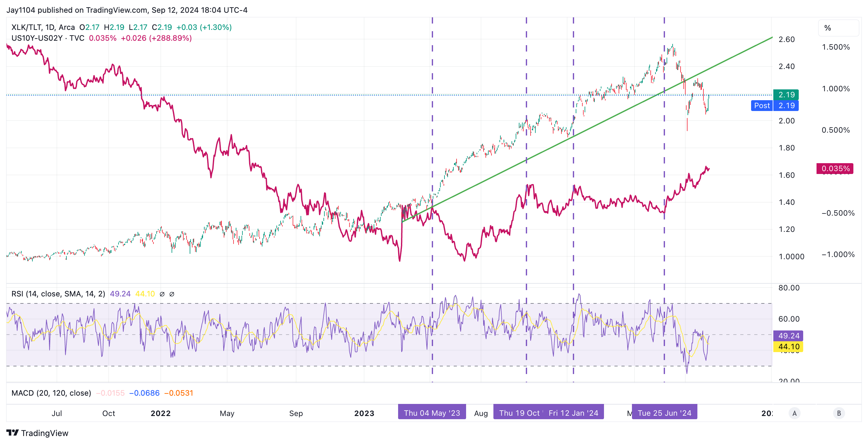
Task: Click the MACD value -0.0686
Action: click(145, 393)
